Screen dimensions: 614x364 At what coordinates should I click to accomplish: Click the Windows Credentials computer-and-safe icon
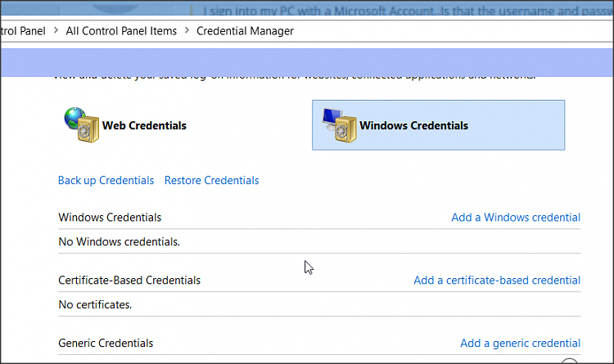pyautogui.click(x=339, y=125)
